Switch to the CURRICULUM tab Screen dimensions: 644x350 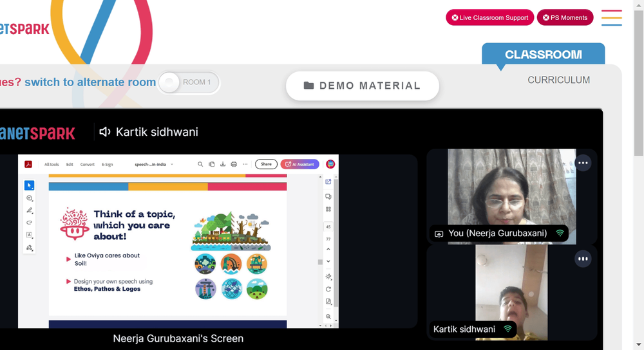558,80
